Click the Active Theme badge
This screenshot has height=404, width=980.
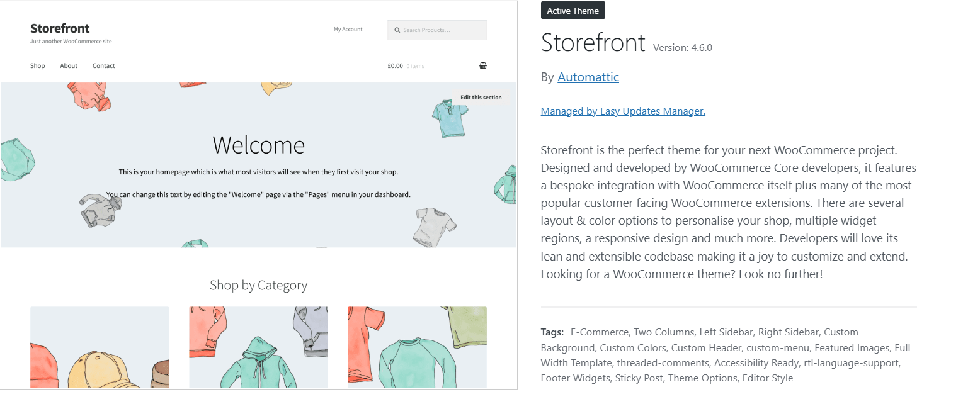[x=573, y=11]
